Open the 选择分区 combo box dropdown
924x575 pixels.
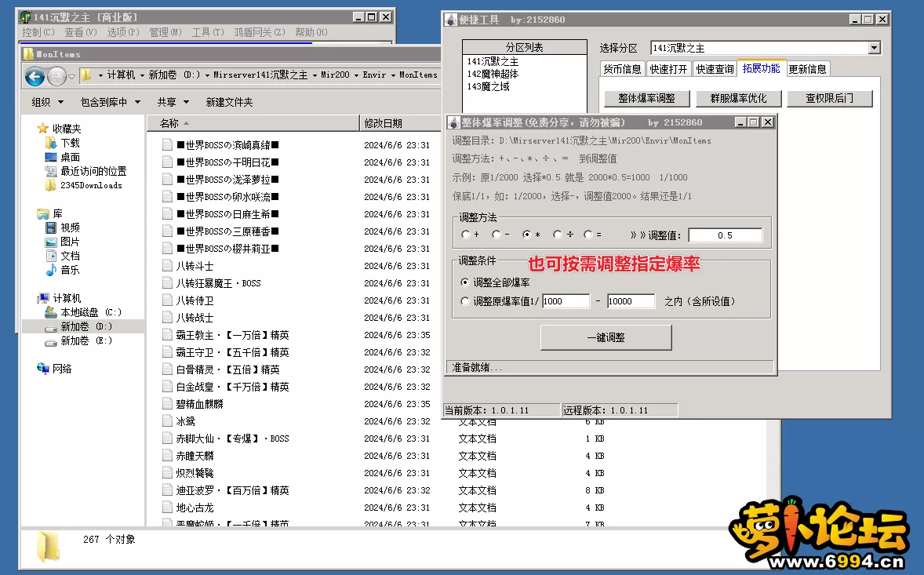tap(874, 49)
